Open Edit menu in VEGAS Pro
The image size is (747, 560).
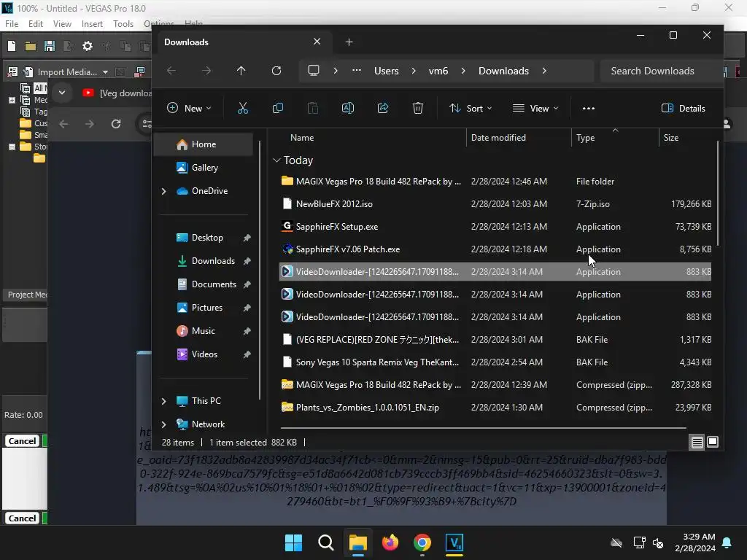pos(36,24)
